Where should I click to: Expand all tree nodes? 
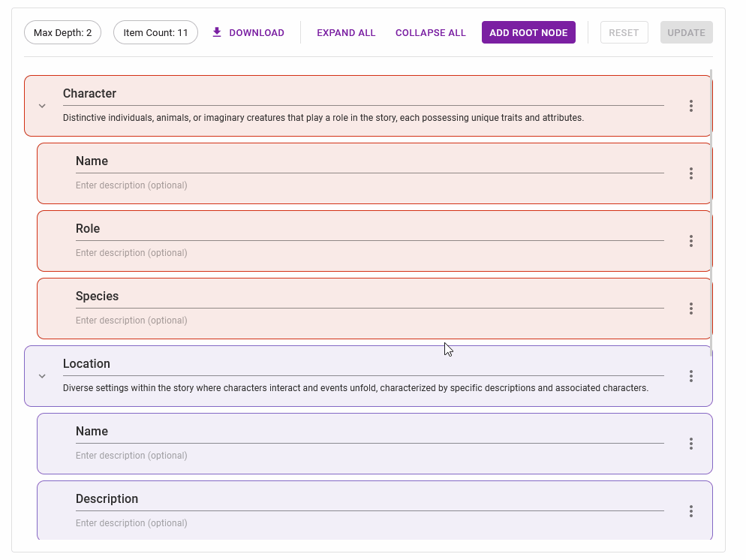point(346,32)
